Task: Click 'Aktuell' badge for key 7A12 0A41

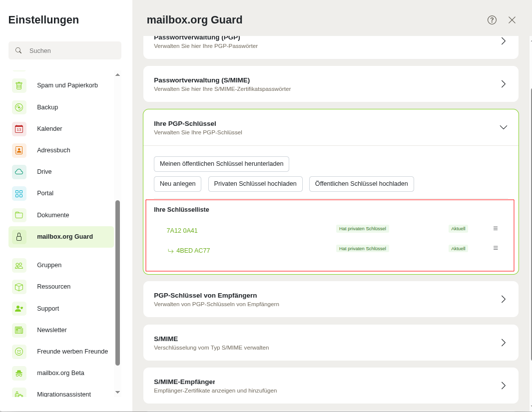Action: 458,229
